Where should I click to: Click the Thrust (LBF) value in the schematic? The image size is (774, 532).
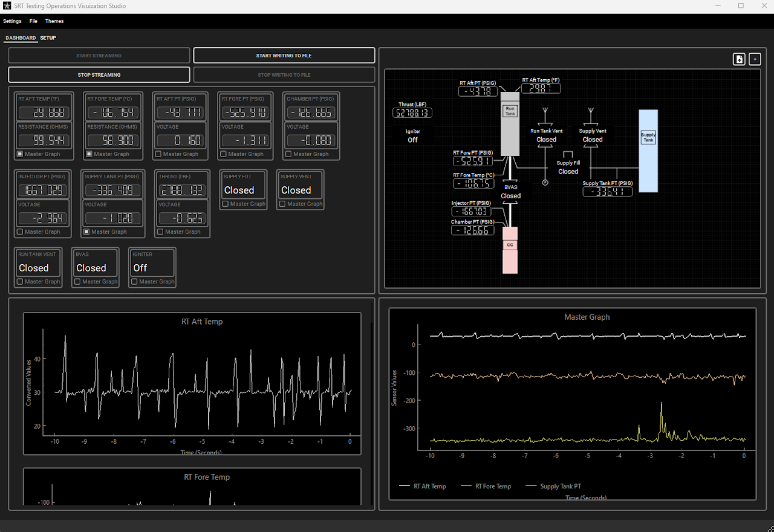(412, 113)
